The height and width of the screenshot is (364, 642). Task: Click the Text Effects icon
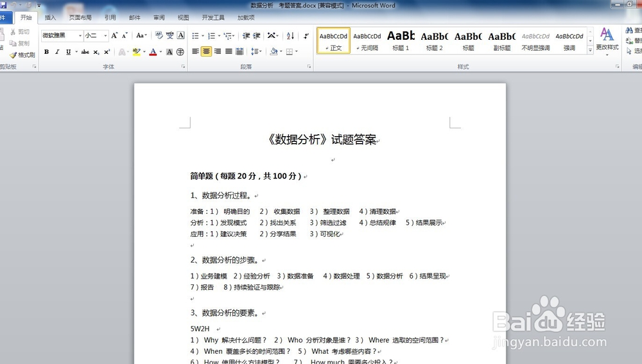[122, 52]
